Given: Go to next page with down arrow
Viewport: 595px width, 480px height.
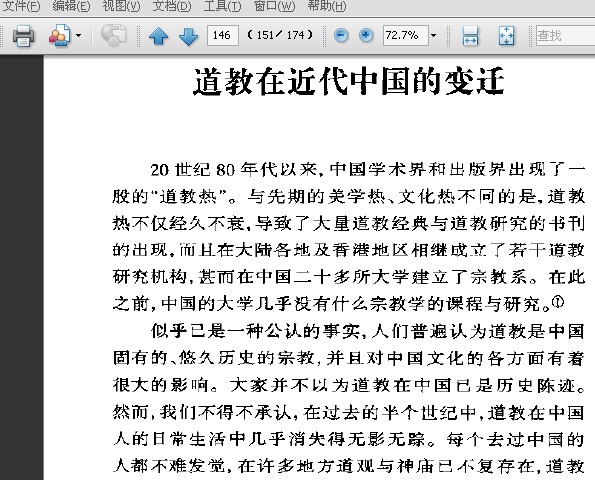Looking at the screenshot, I should 188,36.
